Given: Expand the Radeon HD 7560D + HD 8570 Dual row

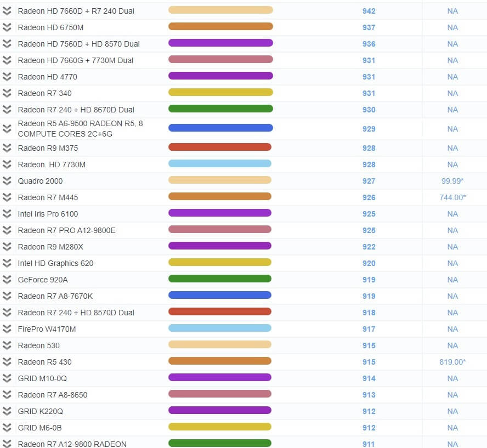Looking at the screenshot, I should [x=7, y=44].
